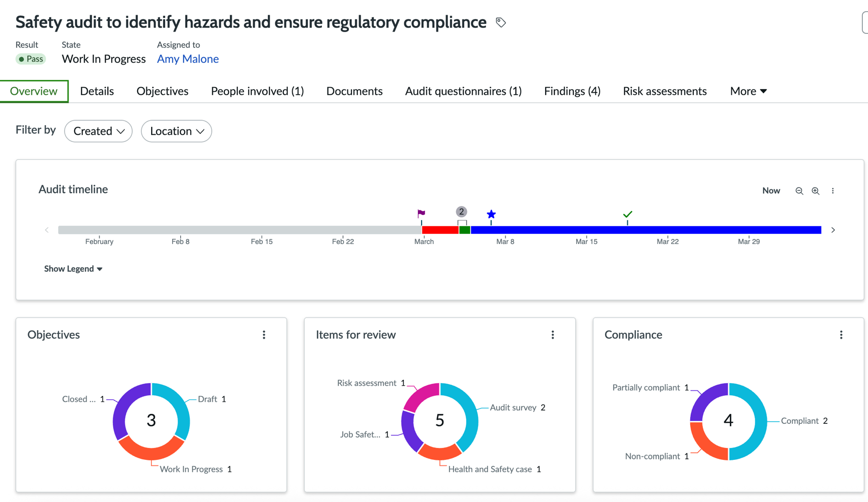This screenshot has width=868, height=502.
Task: Go to the previous timeline period
Action: pos(47,230)
